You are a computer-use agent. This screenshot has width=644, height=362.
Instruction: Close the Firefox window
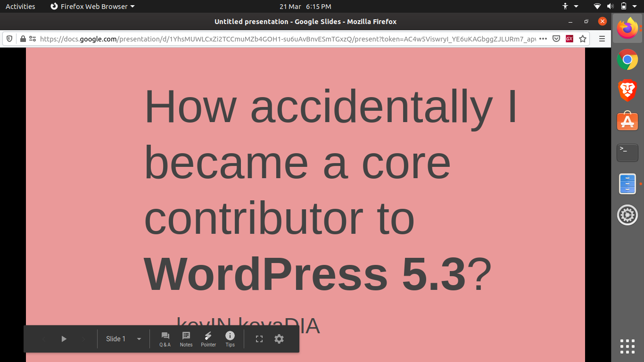[x=602, y=22]
